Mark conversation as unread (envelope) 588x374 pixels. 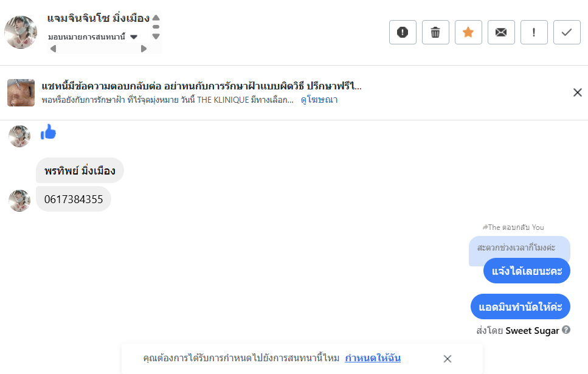[x=501, y=32]
